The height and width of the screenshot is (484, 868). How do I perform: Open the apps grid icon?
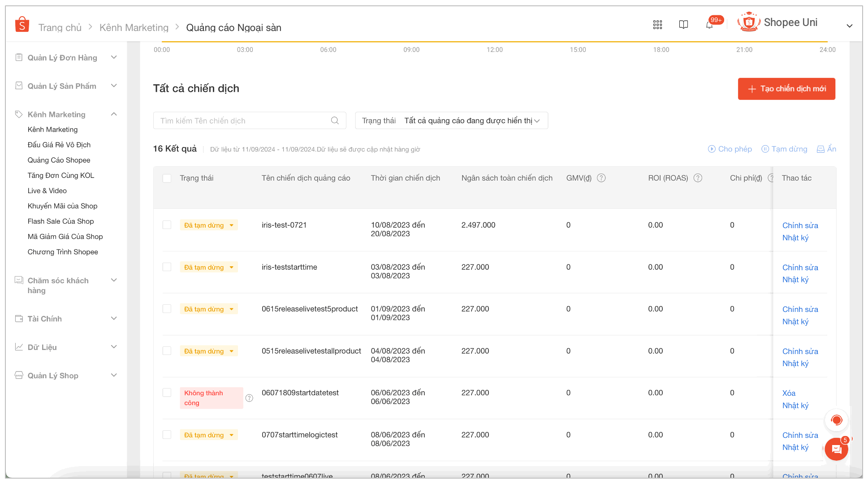(x=657, y=25)
